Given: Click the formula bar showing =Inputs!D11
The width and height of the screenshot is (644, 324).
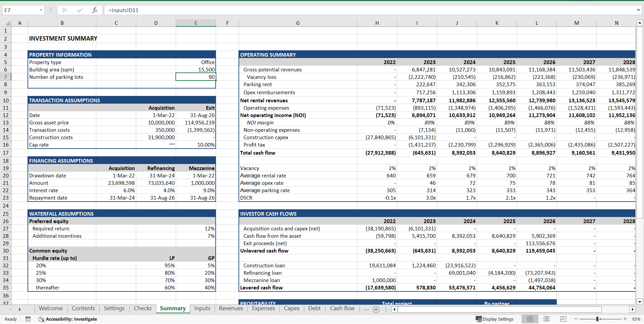Looking at the screenshot, I should [369, 10].
